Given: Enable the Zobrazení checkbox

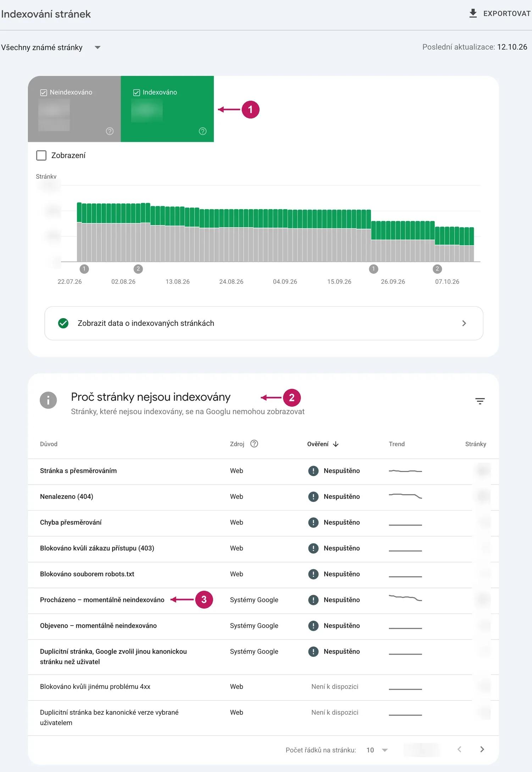Looking at the screenshot, I should (x=41, y=155).
